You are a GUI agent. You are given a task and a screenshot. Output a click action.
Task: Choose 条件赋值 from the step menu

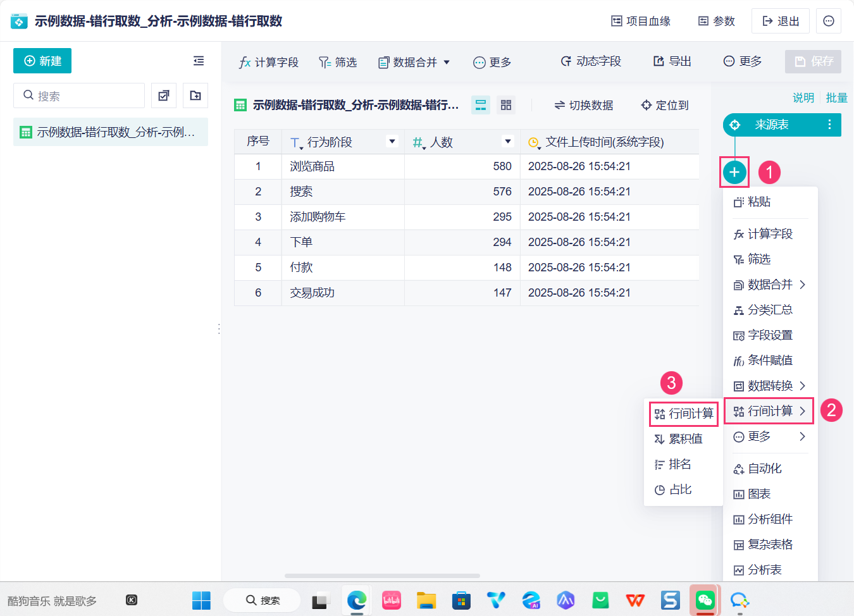pos(770,360)
